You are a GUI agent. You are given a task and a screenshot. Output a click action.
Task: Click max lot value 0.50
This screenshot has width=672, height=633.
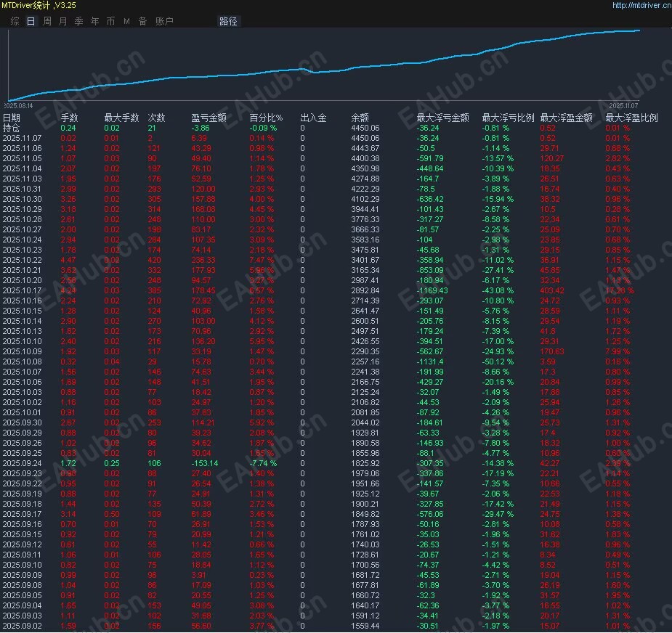(x=112, y=514)
